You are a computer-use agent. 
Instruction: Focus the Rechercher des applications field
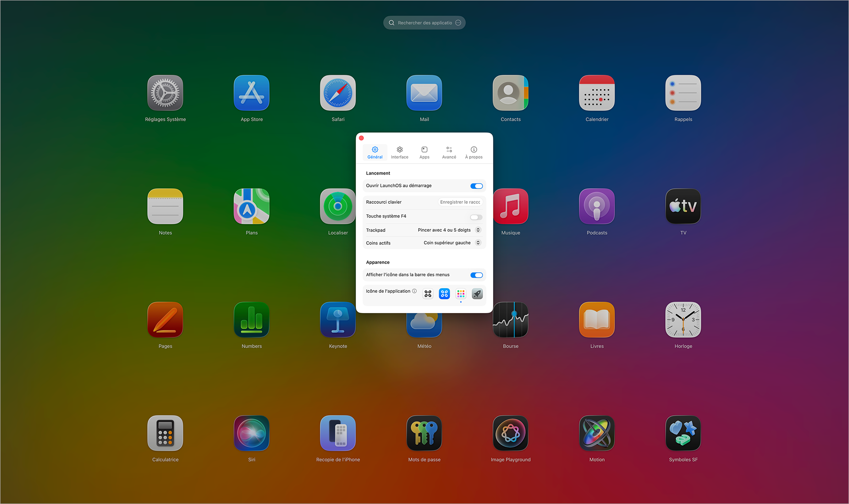(424, 23)
